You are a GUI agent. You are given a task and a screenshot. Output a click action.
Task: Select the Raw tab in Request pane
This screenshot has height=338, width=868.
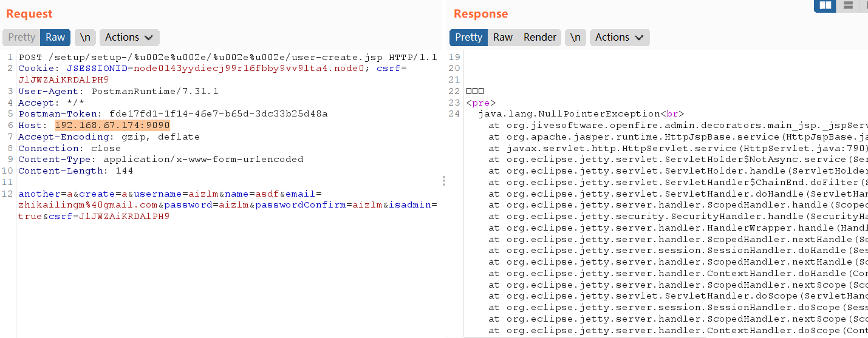coord(55,38)
